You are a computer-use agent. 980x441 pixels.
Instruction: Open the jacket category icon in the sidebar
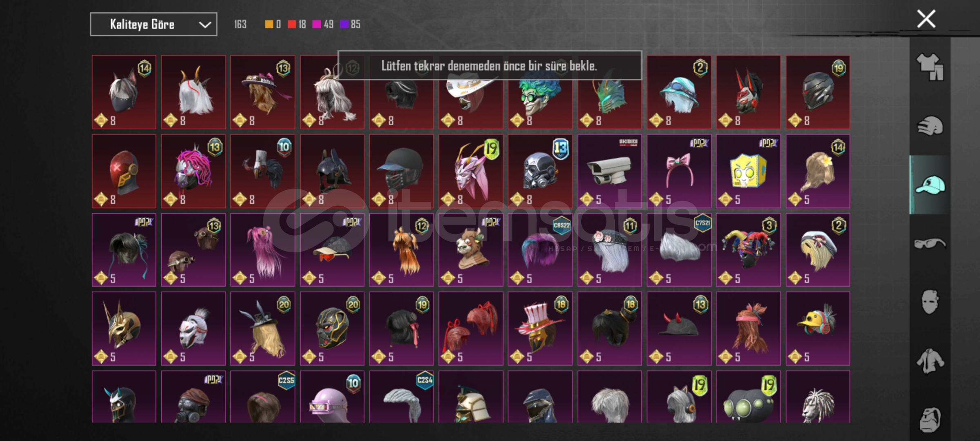point(930,361)
